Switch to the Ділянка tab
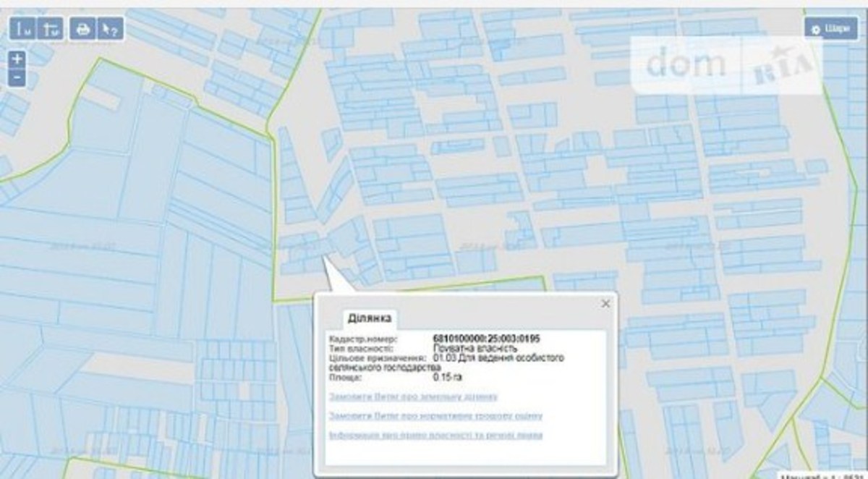 (370, 318)
